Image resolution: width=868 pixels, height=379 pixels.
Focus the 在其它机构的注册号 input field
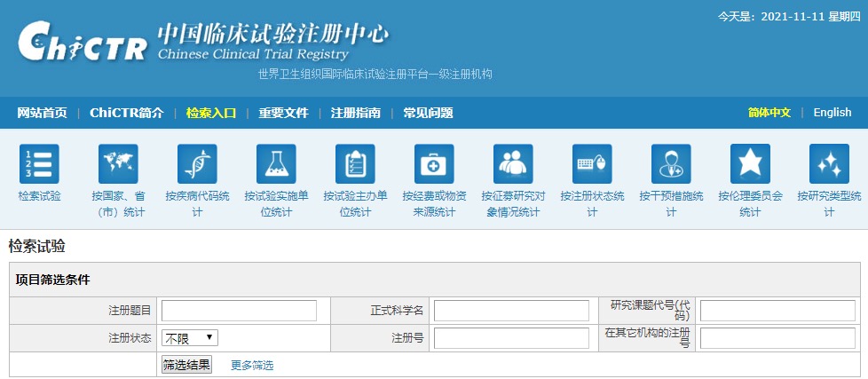point(777,338)
